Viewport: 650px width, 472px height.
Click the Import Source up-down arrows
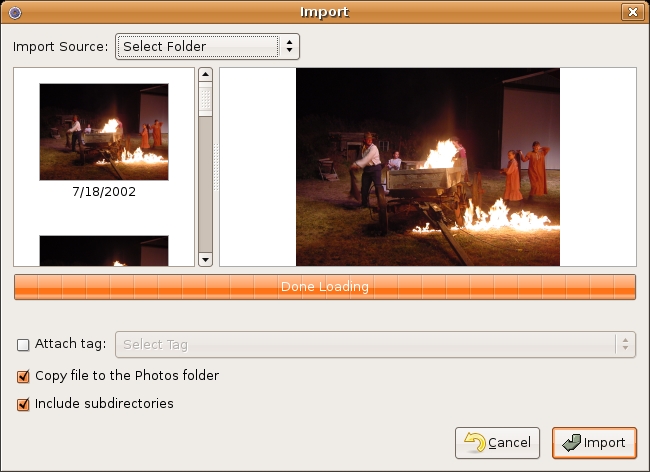click(x=289, y=46)
